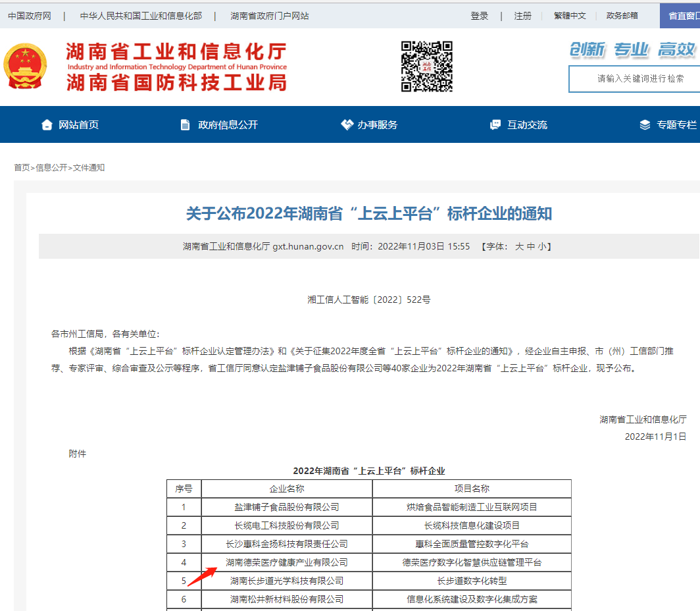Click the home icon beside 网站首页

pyautogui.click(x=47, y=125)
